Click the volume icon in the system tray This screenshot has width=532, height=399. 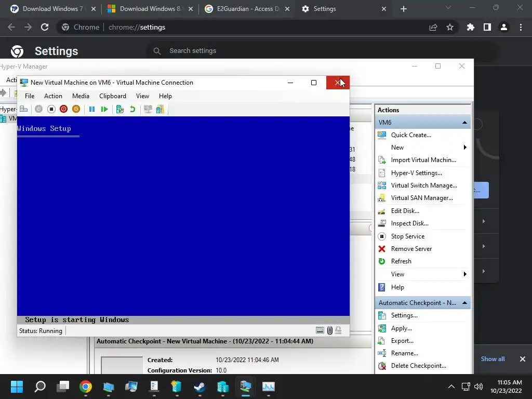coord(478,387)
